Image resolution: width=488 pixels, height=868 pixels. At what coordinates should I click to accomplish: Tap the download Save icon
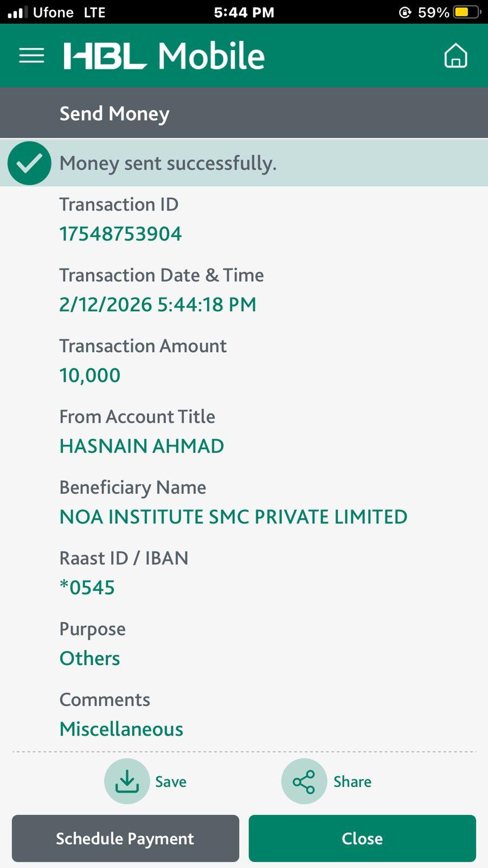127,781
